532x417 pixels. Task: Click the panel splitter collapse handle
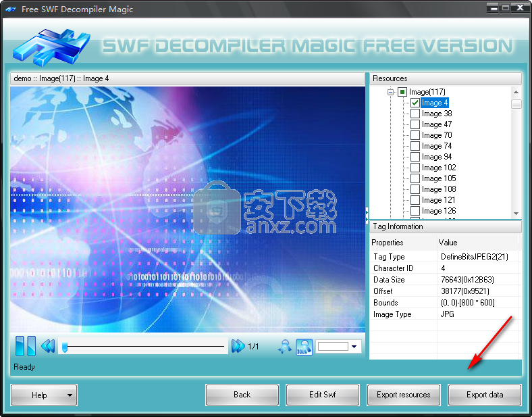(367, 215)
